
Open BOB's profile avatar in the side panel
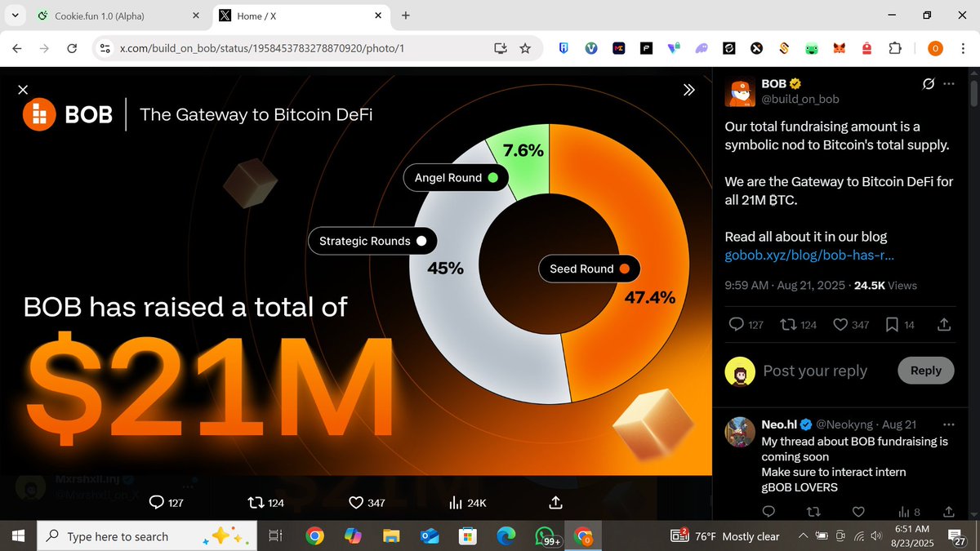740,91
